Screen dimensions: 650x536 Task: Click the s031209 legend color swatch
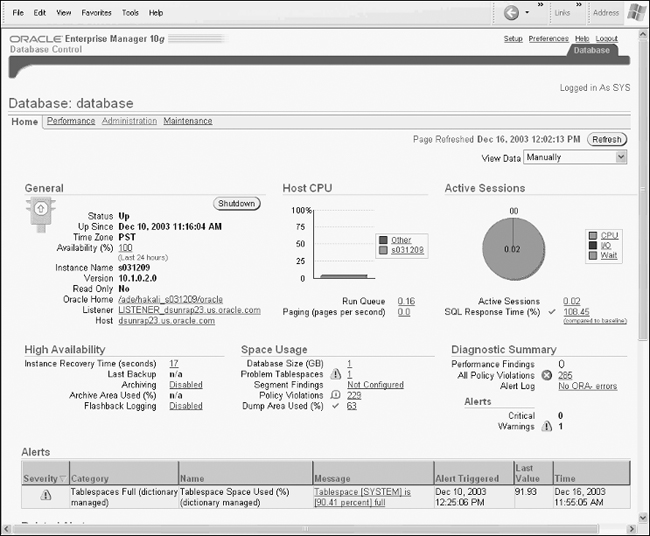(383, 250)
